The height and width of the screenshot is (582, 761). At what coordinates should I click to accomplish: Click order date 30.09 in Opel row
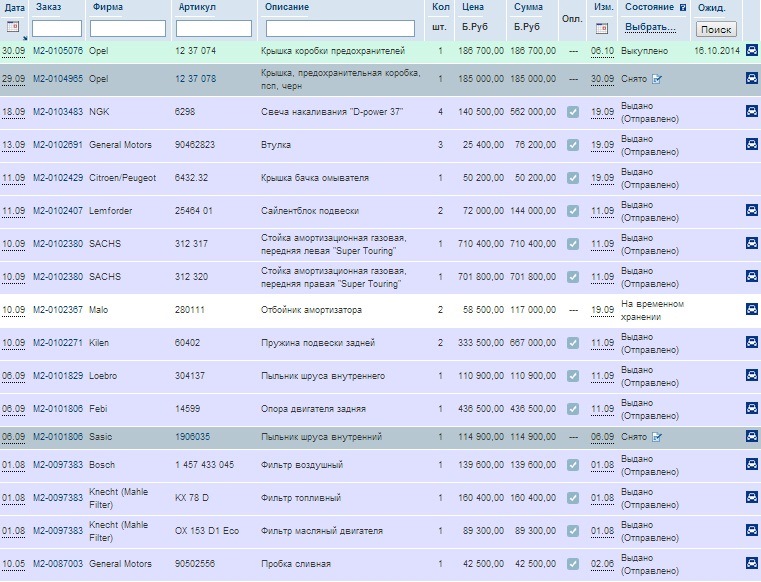(14, 51)
